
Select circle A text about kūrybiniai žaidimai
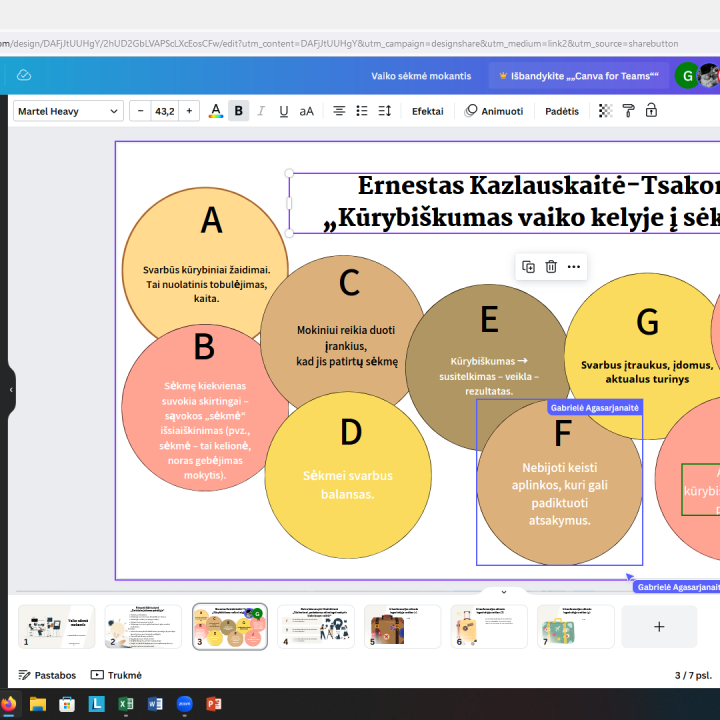(206, 284)
